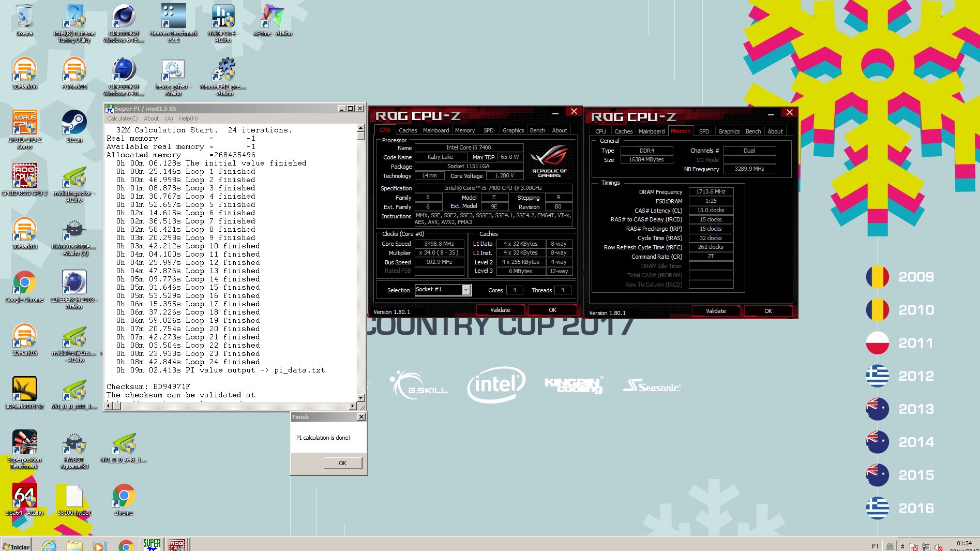The height and width of the screenshot is (551, 980).
Task: Click Validate in right CPU-Z memory window
Action: (716, 311)
